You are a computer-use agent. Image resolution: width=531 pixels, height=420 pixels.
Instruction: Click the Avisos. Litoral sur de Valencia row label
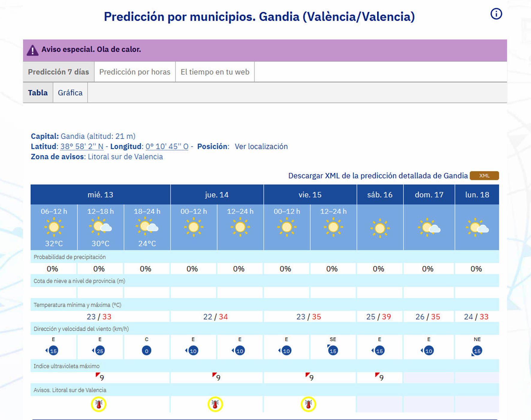pyautogui.click(x=70, y=390)
